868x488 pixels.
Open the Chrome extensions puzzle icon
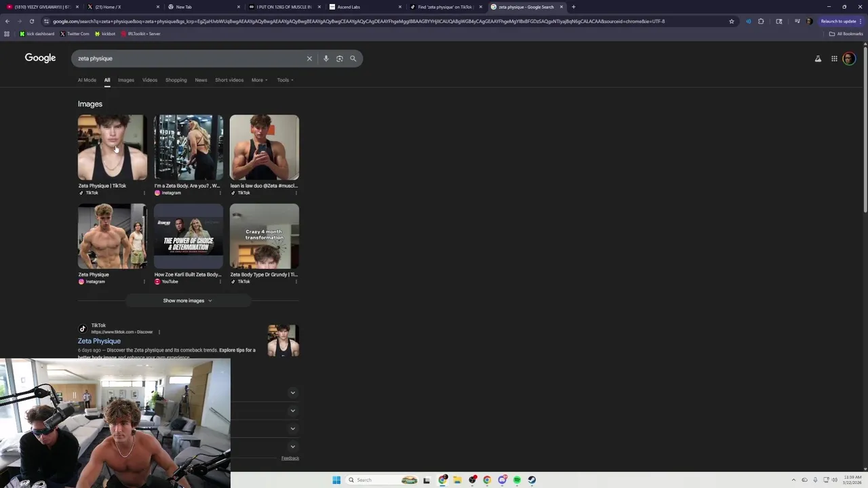[x=761, y=21]
